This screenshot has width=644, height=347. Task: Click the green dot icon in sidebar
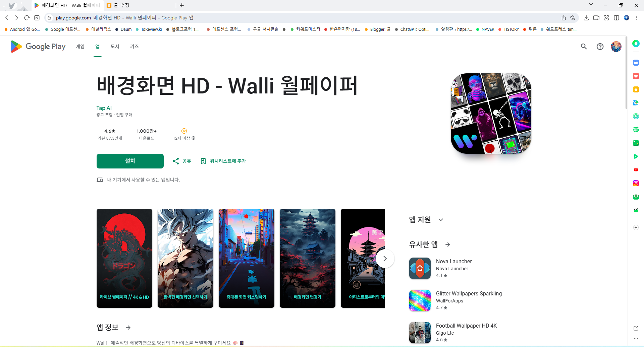coord(636,44)
